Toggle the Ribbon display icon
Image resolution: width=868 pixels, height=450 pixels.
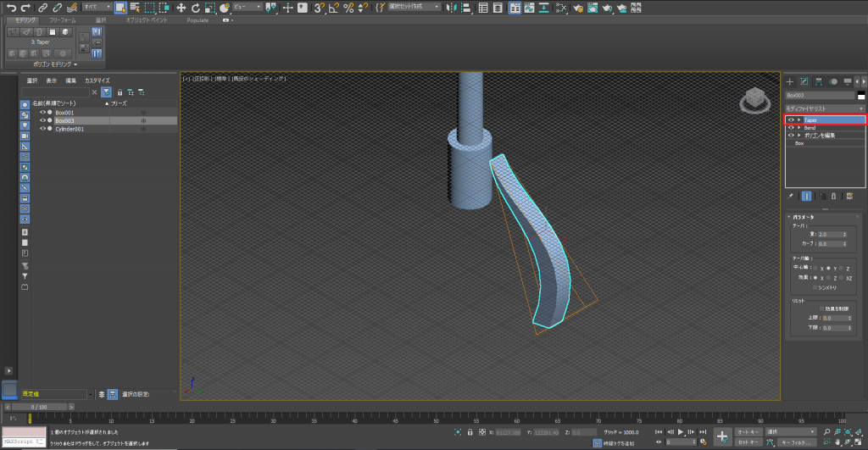tap(515, 8)
